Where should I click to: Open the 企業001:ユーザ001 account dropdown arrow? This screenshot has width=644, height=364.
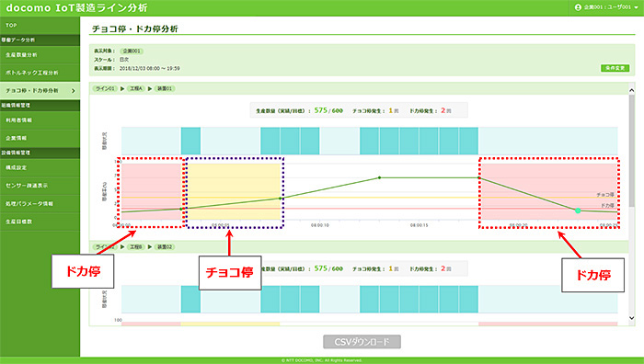point(637,7)
